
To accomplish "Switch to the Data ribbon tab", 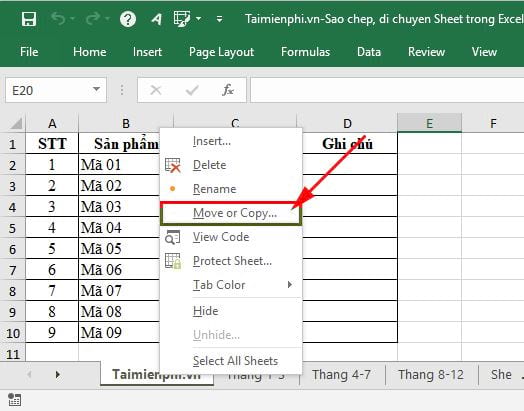I will [369, 52].
